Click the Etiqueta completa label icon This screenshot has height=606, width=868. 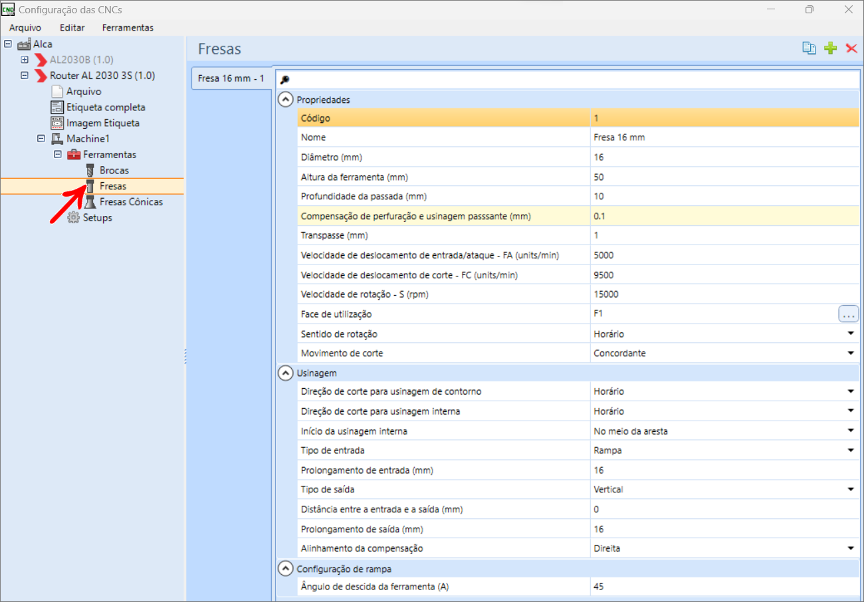57,107
